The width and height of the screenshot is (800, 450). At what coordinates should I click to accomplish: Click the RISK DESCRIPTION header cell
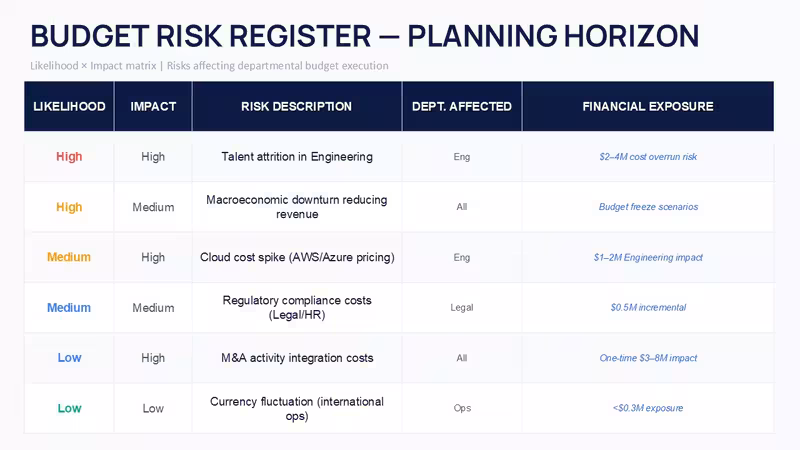tap(296, 106)
